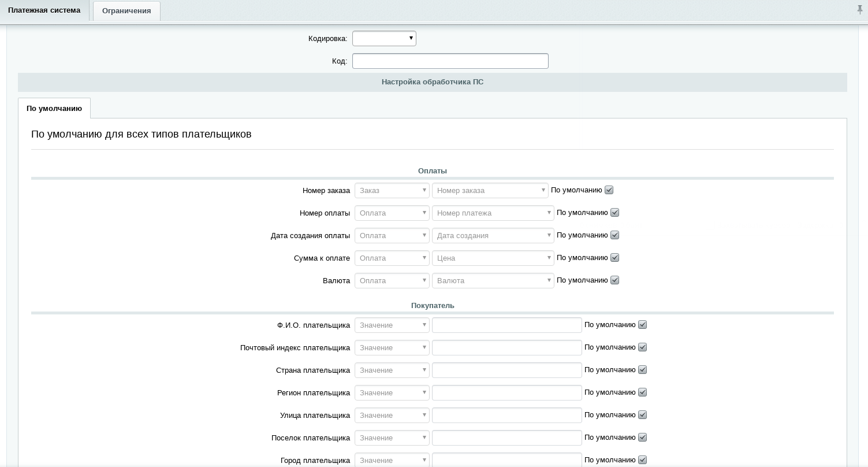868x467 pixels.
Task: Open the Дата создания value dropdown
Action: (493, 235)
